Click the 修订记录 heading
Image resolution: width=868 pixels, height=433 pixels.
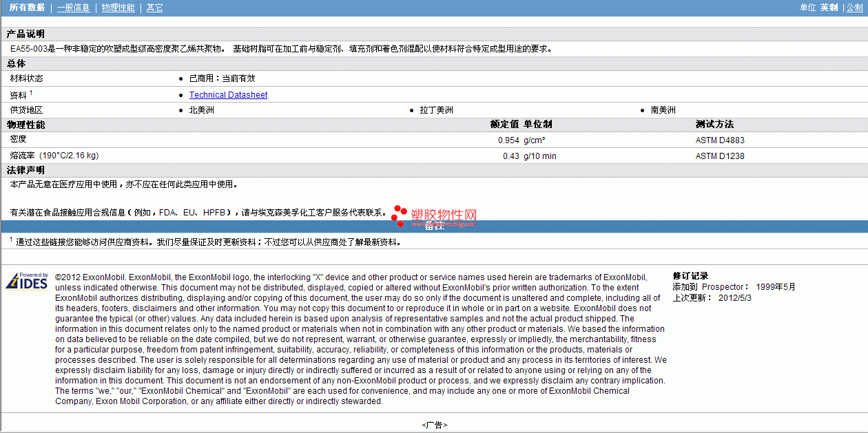click(x=690, y=276)
